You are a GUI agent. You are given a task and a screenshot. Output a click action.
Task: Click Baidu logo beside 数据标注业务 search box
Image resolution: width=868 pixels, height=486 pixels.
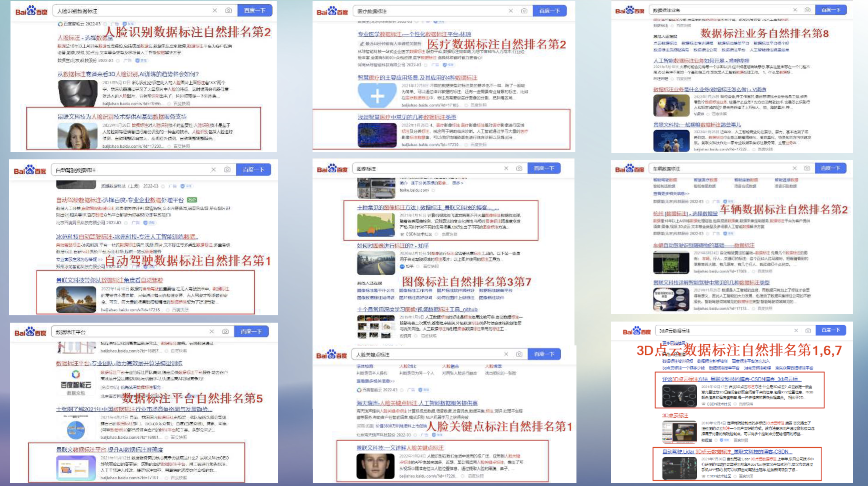pyautogui.click(x=629, y=11)
